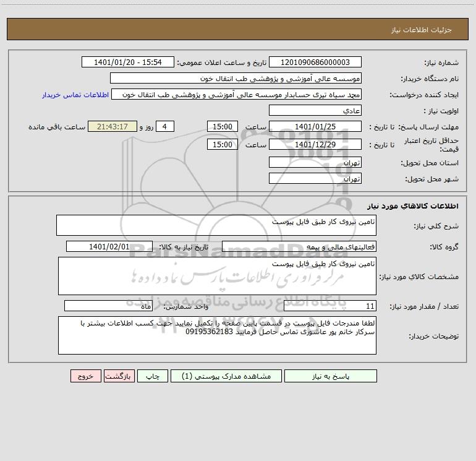Screen dimensions: 476x461
Task: Click گروه کالا field فعالیتهای مالی و بیمه
Action: (x=299, y=246)
